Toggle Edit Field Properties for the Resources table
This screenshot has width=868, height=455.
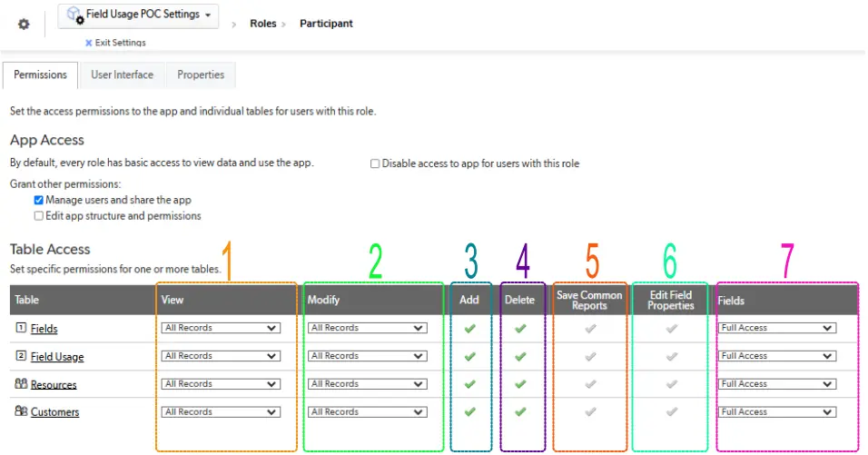click(x=672, y=384)
